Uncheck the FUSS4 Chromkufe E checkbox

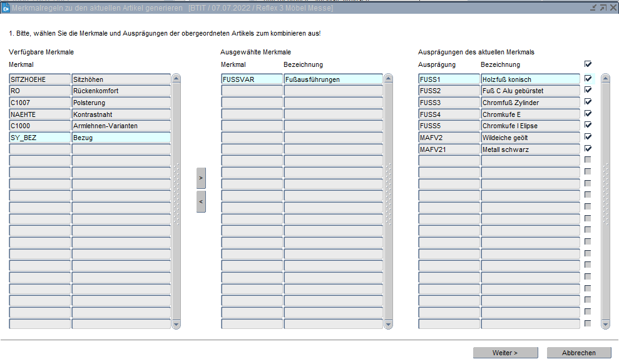(588, 114)
